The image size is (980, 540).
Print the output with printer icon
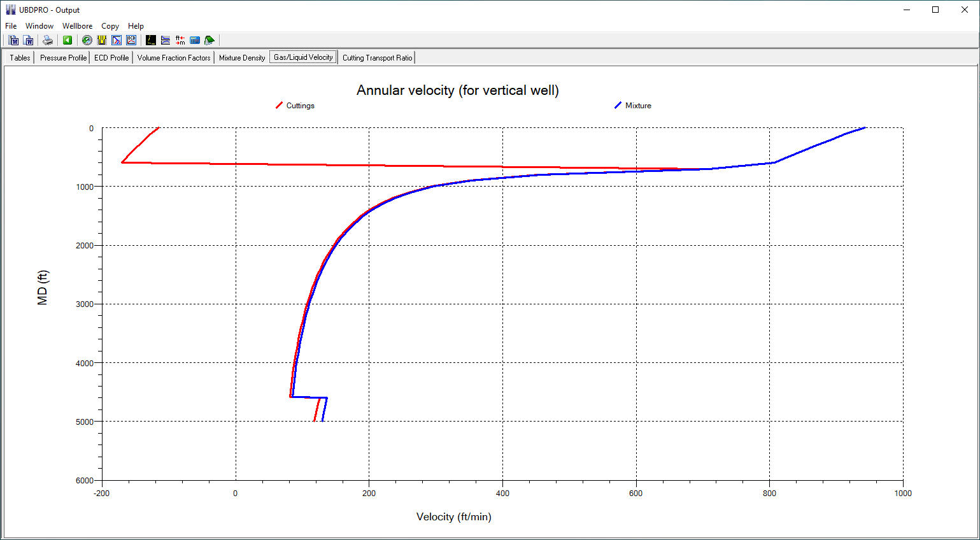coord(48,40)
